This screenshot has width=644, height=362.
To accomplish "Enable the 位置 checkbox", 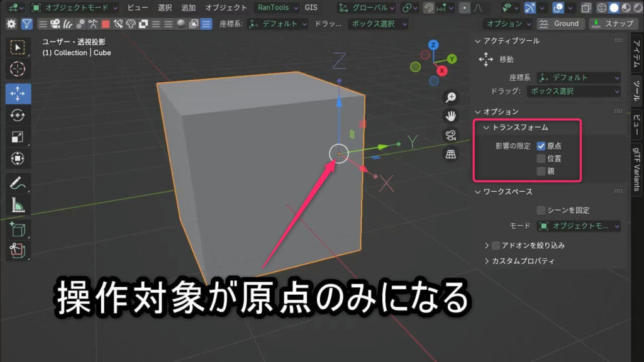I will click(541, 158).
